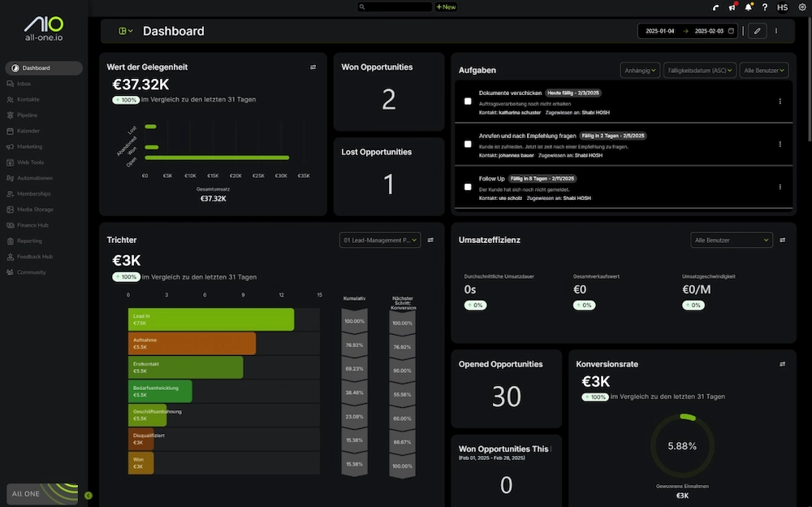The image size is (812, 507).
Task: Click the Follow Up task title
Action: (491, 178)
